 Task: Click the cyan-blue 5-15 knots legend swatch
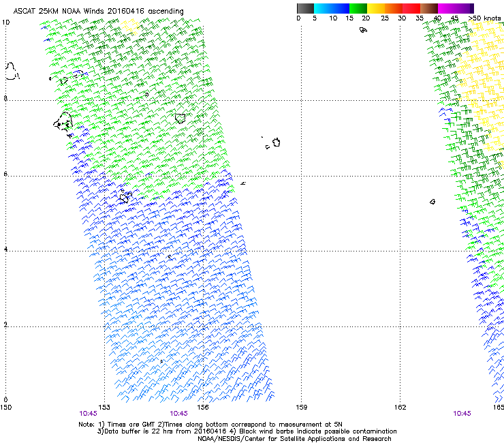[332, 8]
